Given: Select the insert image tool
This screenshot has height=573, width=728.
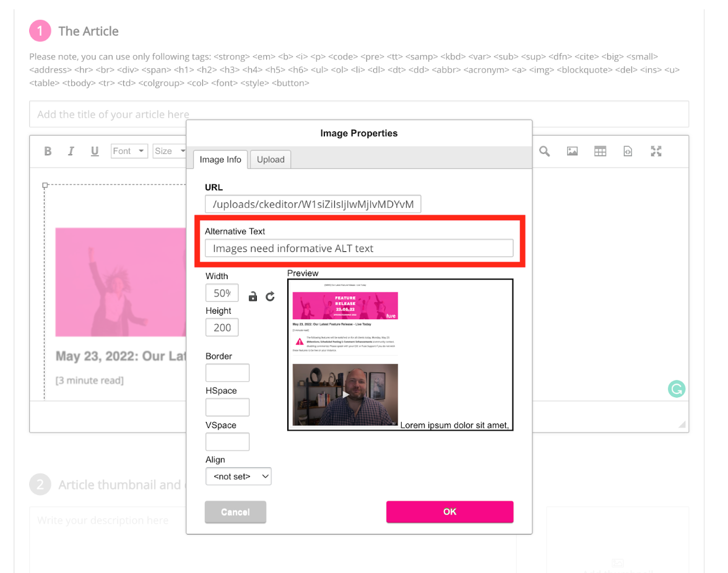Looking at the screenshot, I should tap(571, 150).
